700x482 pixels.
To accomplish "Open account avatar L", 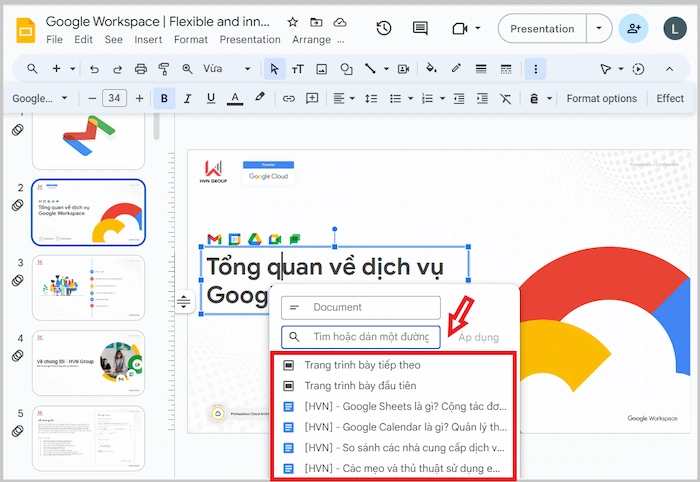I will pos(675,29).
